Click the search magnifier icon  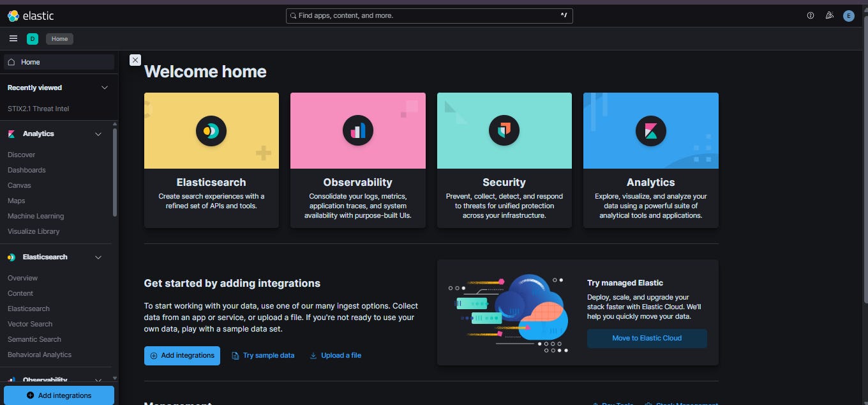[x=293, y=15]
